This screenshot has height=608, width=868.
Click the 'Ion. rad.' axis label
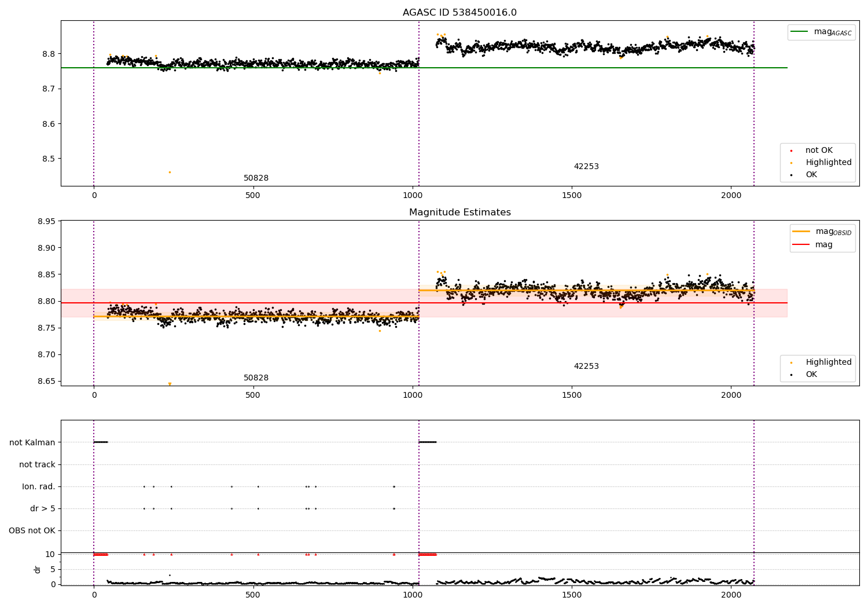pyautogui.click(x=39, y=486)
